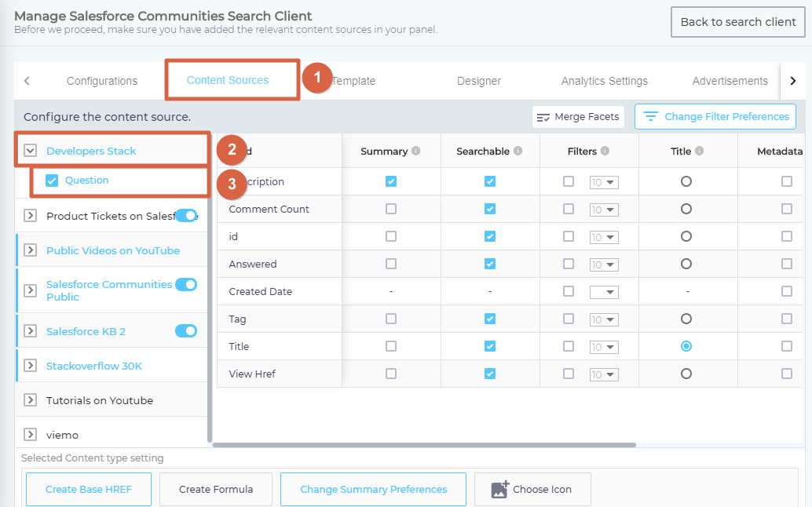This screenshot has height=507, width=812.
Task: Select Public Videos on YouTube source name
Action: tap(113, 250)
